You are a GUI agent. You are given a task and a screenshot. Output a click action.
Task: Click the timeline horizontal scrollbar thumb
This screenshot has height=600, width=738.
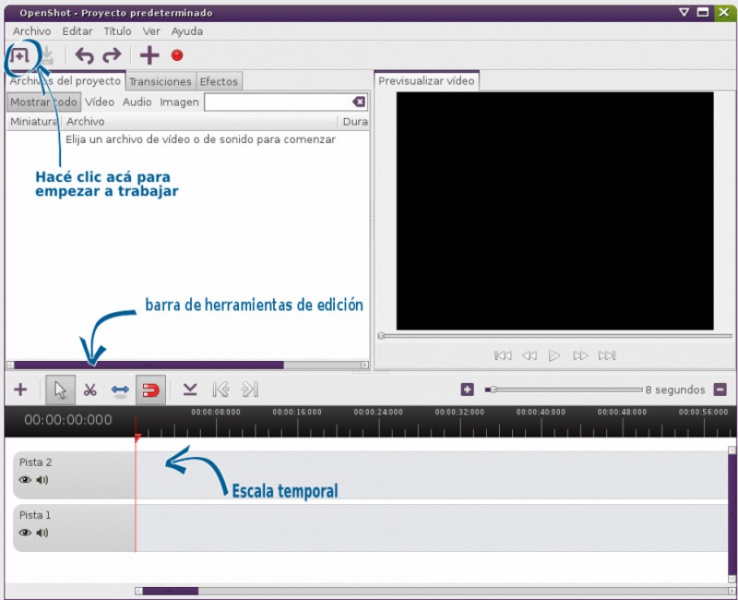click(x=170, y=591)
